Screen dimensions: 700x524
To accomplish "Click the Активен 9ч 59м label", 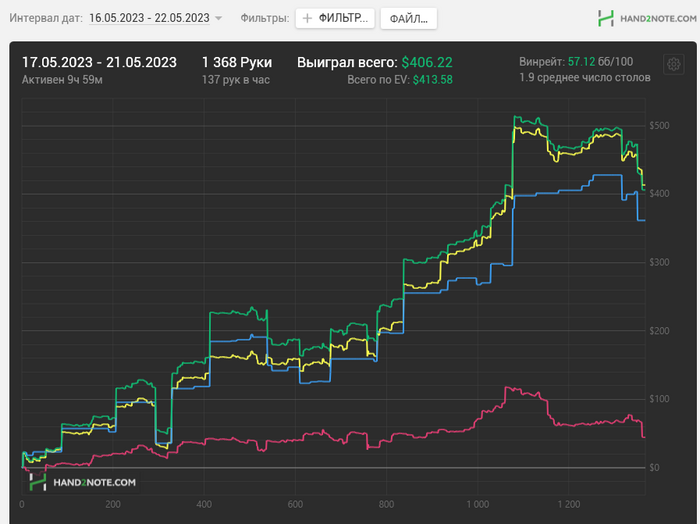I will coord(62,80).
